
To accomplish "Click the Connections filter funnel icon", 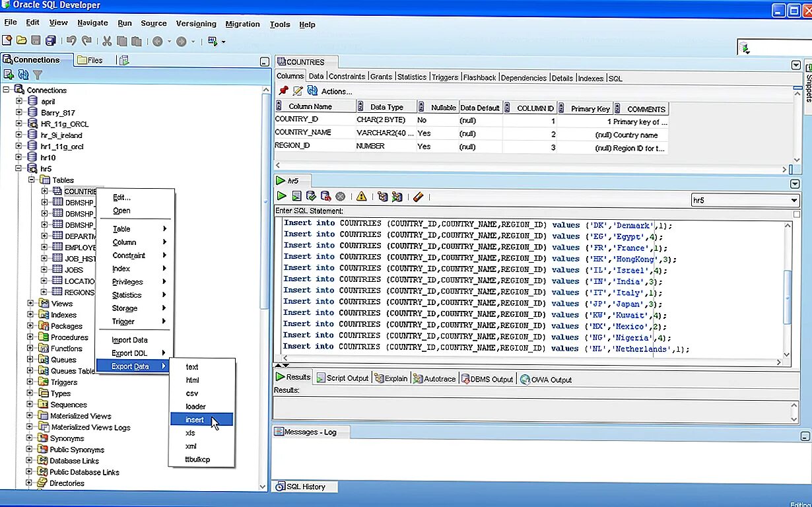I will 38,75.
